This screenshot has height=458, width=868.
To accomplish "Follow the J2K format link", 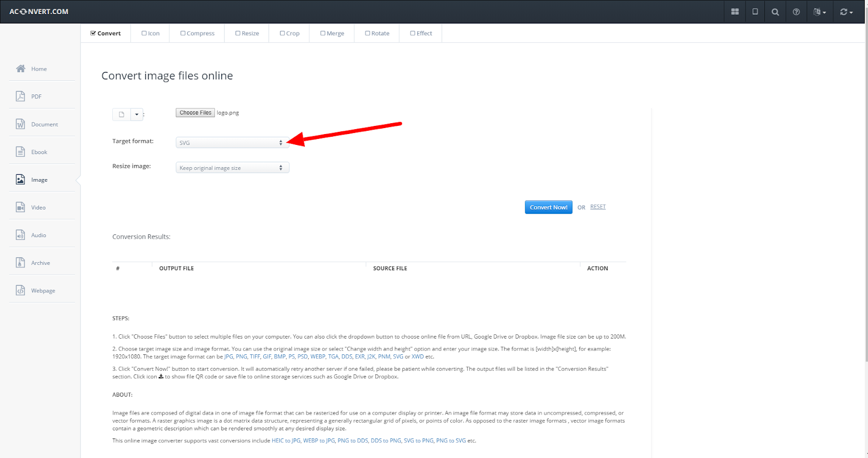I will (371, 357).
